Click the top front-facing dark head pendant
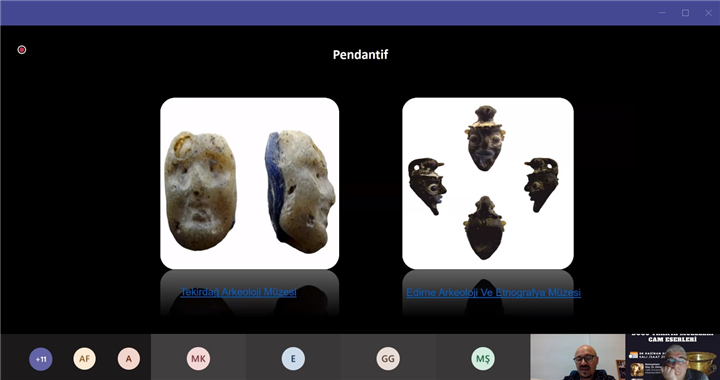 tap(485, 138)
